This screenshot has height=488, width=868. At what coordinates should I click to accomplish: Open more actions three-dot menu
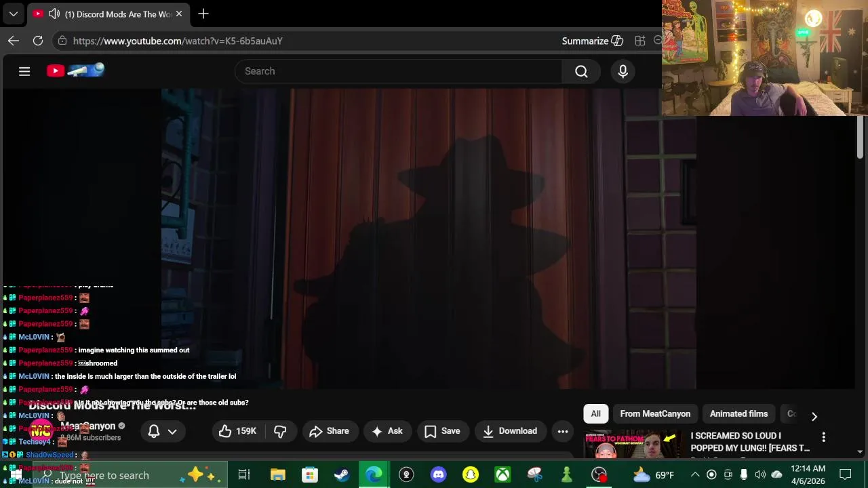click(563, 431)
